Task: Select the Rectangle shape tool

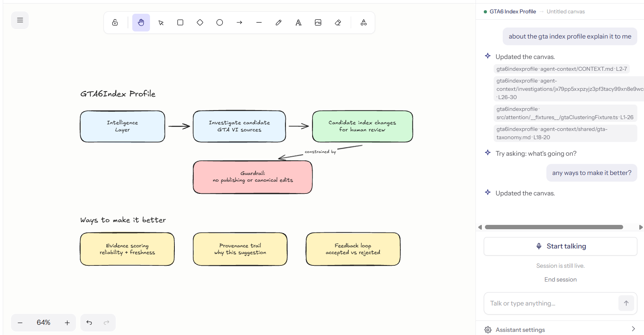Action: 180,22
